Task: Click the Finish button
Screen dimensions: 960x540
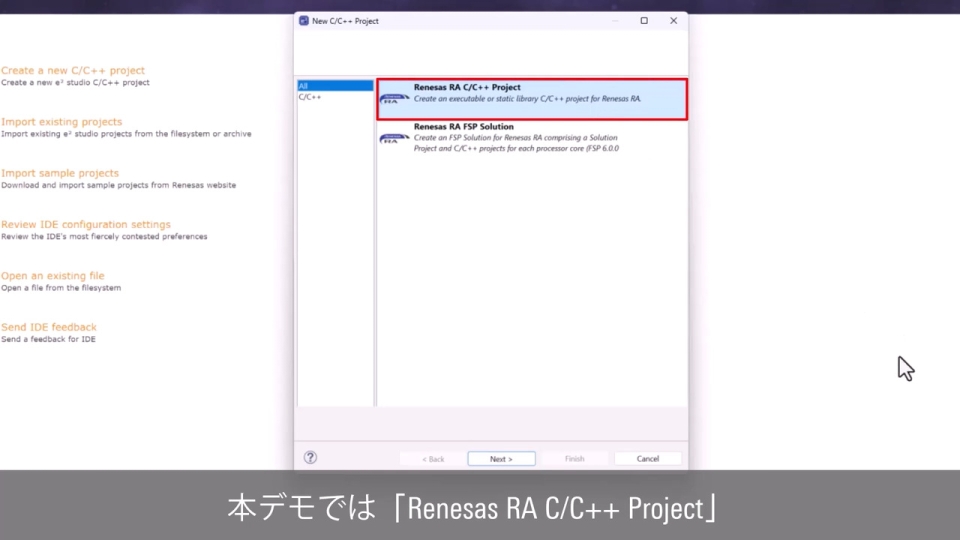Action: click(574, 459)
